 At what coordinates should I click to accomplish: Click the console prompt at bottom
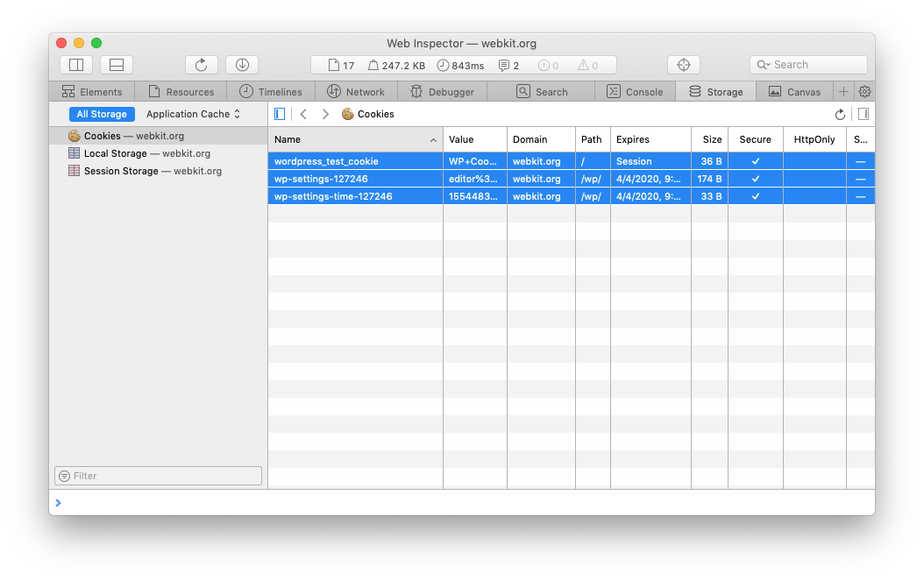click(x=462, y=503)
